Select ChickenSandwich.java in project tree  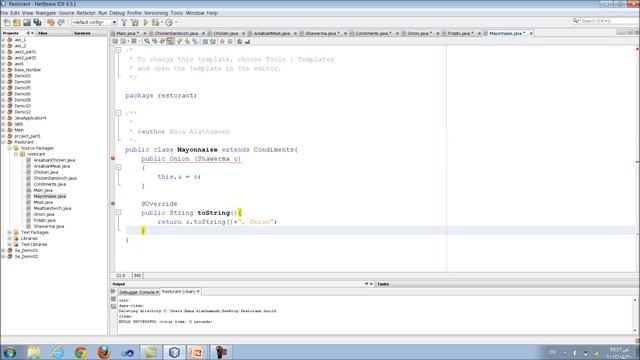[x=55, y=178]
